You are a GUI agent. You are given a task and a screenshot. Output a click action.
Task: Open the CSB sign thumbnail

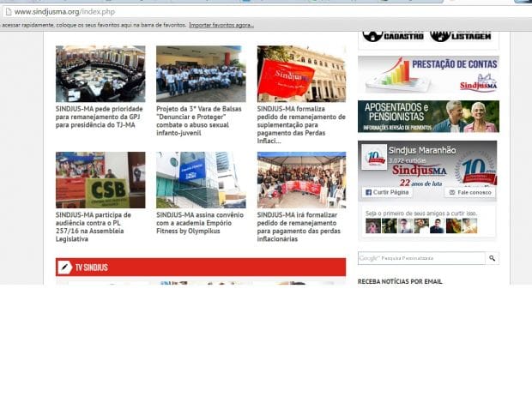click(100, 180)
